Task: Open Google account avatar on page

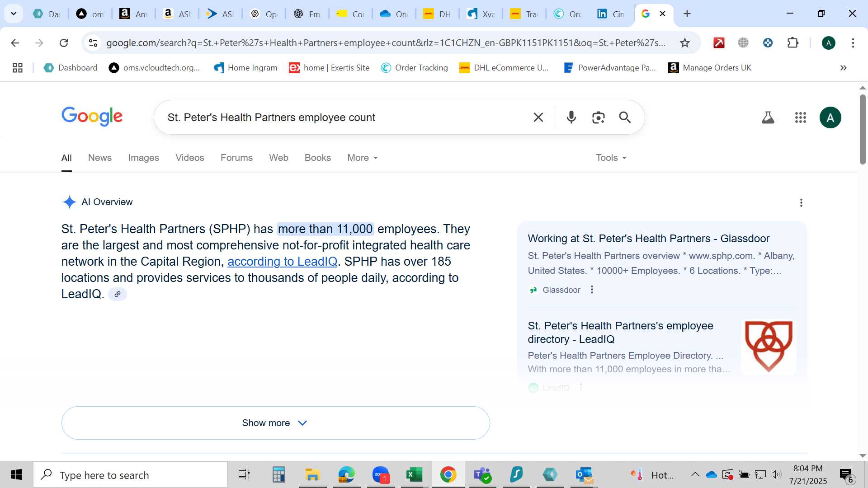Action: coord(830,117)
